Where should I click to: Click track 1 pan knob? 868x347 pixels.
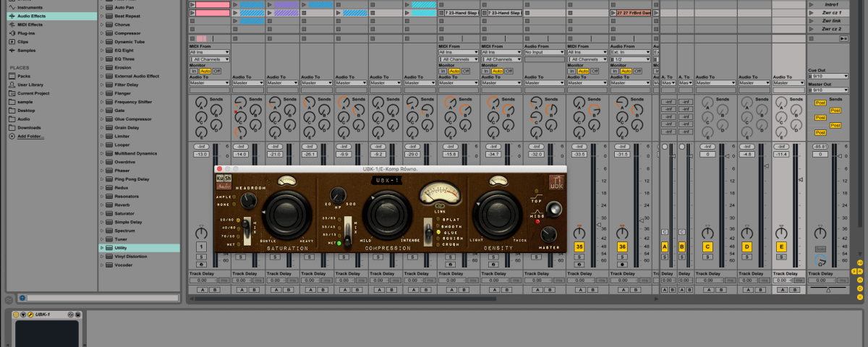click(202, 233)
